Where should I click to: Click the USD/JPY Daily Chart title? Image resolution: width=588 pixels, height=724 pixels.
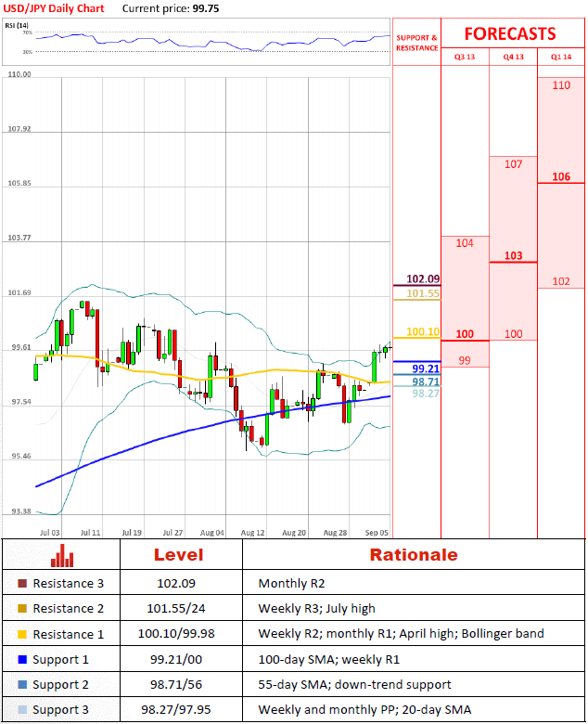[52, 7]
